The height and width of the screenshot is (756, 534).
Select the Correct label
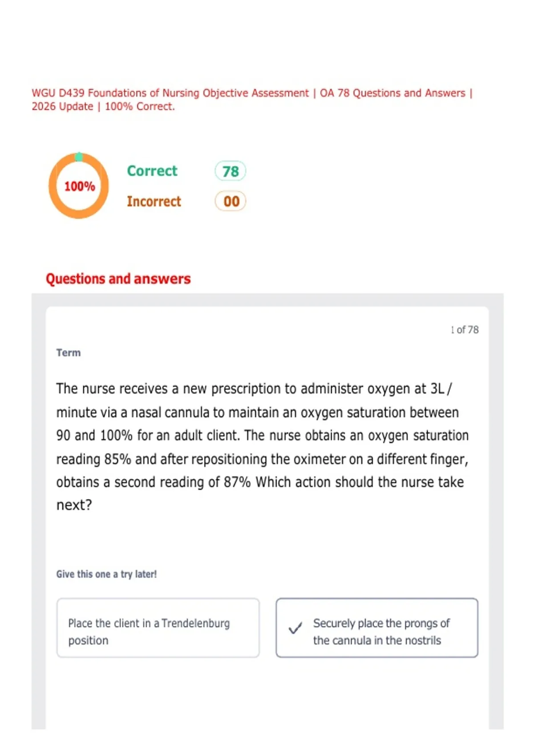tap(152, 171)
